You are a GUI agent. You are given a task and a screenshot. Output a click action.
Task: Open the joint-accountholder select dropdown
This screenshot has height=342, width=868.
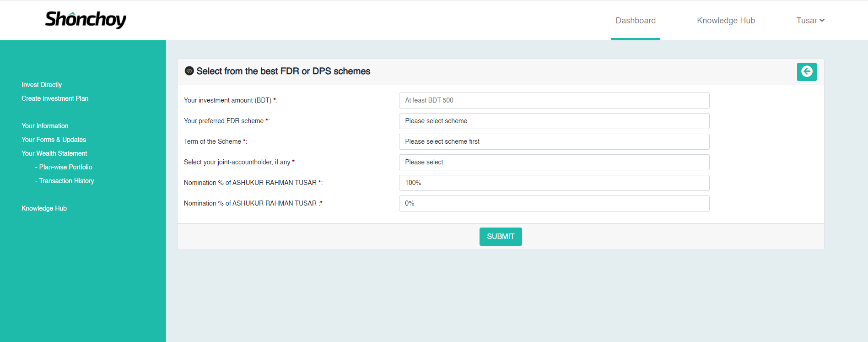tap(554, 162)
